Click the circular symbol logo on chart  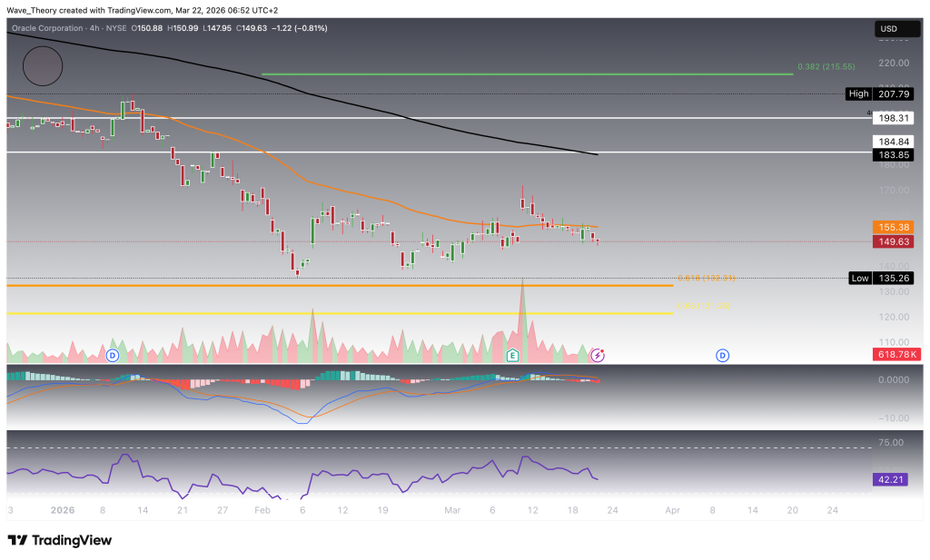click(x=43, y=66)
